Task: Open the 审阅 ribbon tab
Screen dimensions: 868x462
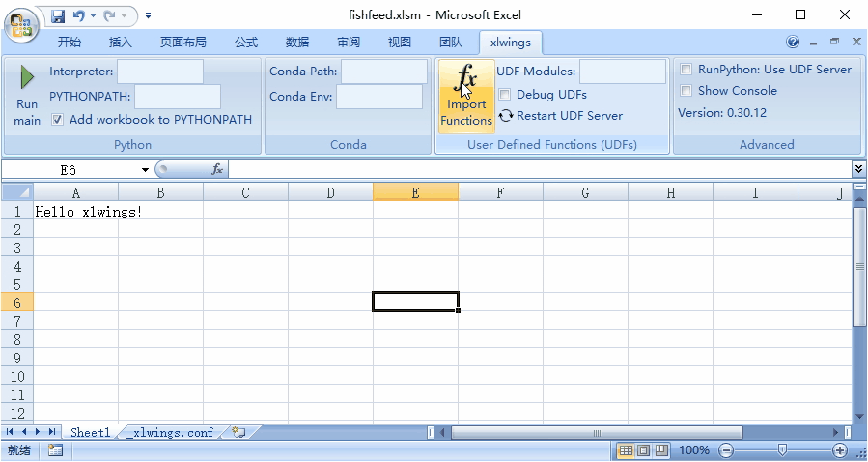Action: pos(349,43)
